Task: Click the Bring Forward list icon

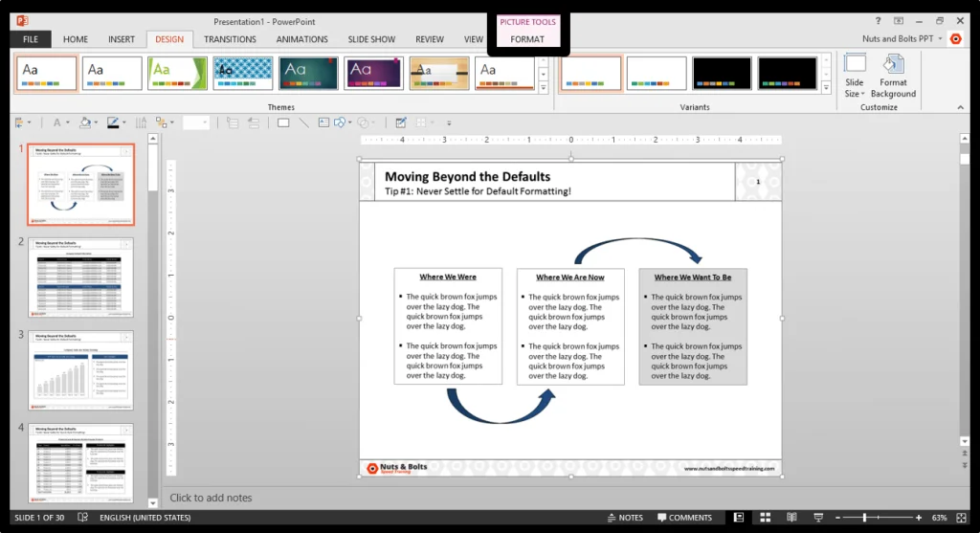Action: click(x=233, y=122)
